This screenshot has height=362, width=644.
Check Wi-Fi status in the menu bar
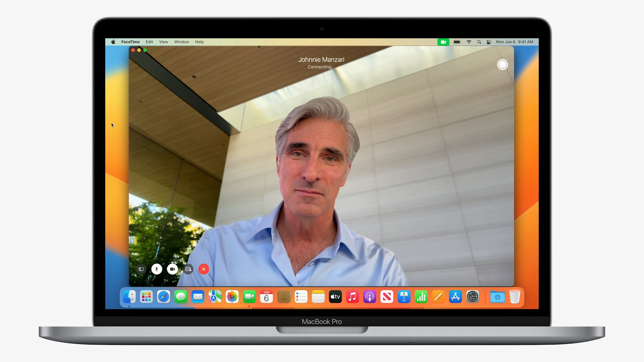(x=469, y=42)
